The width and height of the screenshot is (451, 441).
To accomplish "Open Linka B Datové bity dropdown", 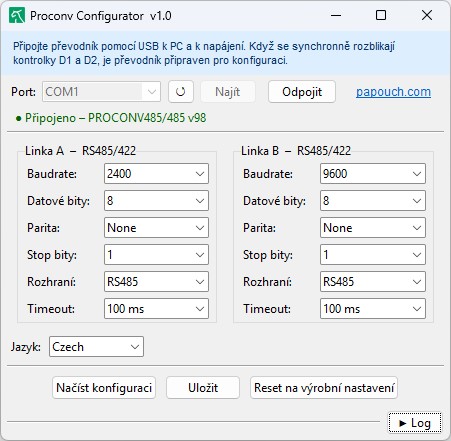I will pyautogui.click(x=373, y=201).
